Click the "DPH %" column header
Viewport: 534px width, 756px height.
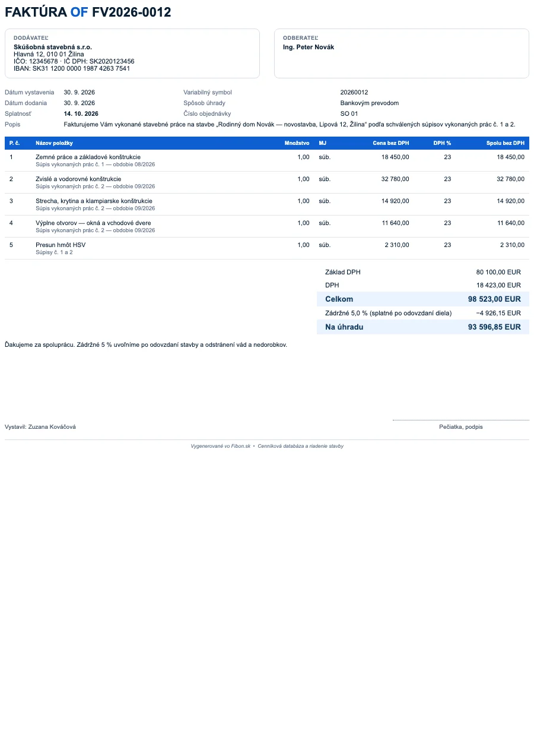tap(442, 143)
